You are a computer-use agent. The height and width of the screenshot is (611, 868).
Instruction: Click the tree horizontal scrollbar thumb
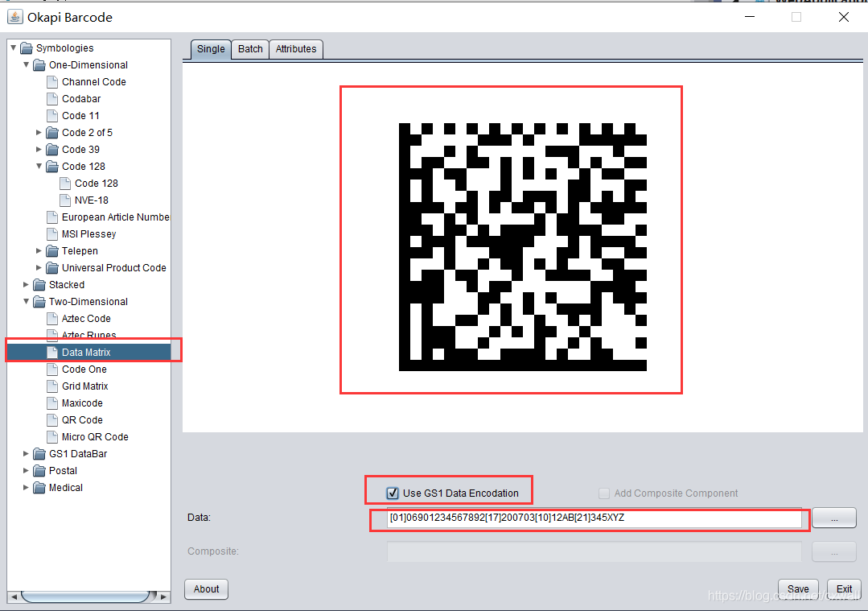pyautogui.click(x=84, y=597)
